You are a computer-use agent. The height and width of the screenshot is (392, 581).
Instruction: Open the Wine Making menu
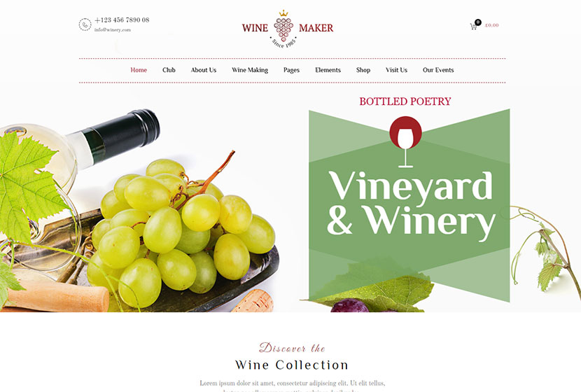click(250, 70)
